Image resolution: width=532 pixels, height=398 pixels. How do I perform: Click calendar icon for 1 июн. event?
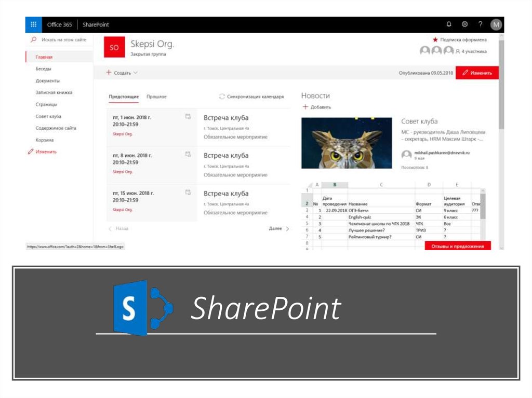[x=188, y=117]
